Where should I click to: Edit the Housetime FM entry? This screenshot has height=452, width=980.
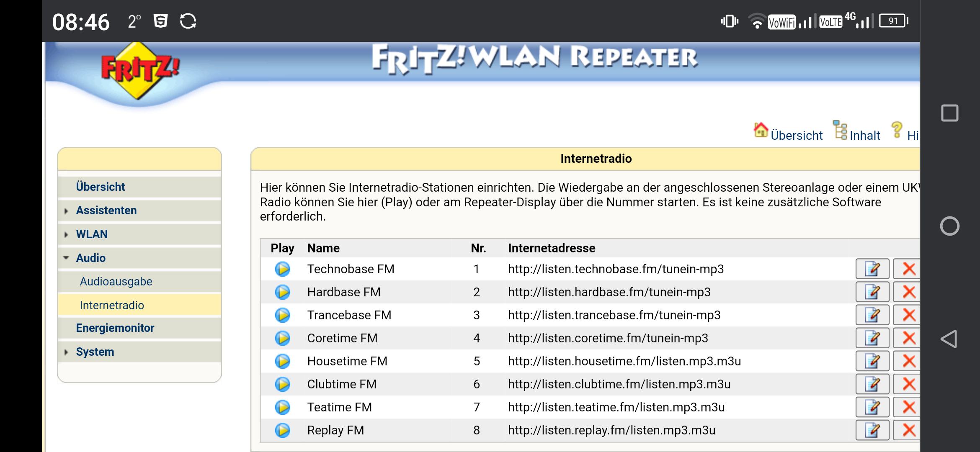pyautogui.click(x=872, y=361)
